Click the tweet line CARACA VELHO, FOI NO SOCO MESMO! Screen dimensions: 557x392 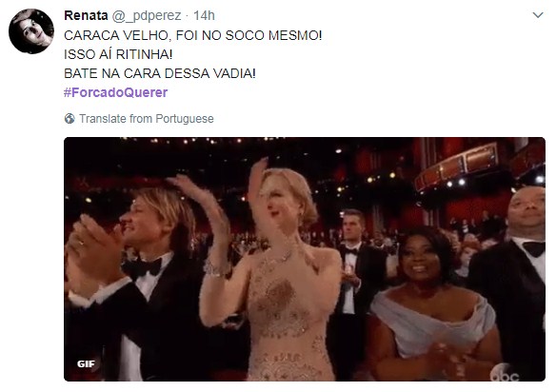pos(193,35)
